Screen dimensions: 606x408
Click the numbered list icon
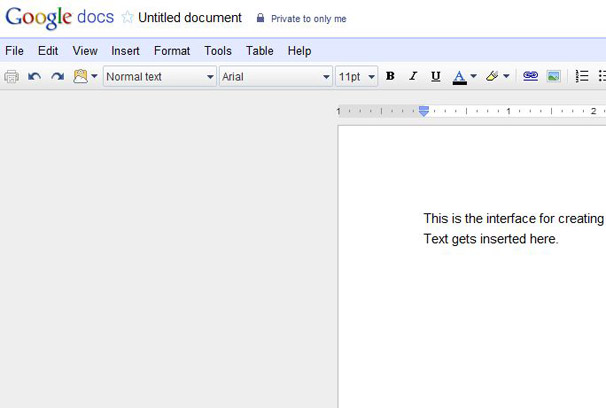(582, 77)
